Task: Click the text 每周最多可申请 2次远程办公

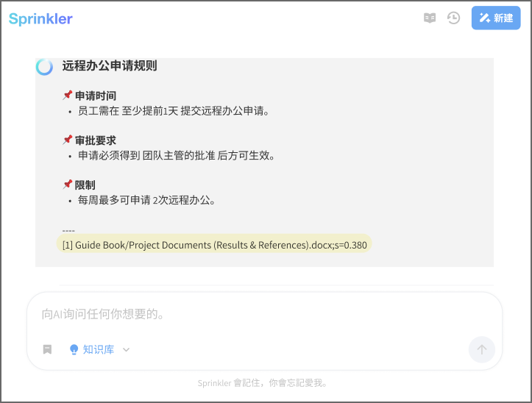Action: click(146, 200)
